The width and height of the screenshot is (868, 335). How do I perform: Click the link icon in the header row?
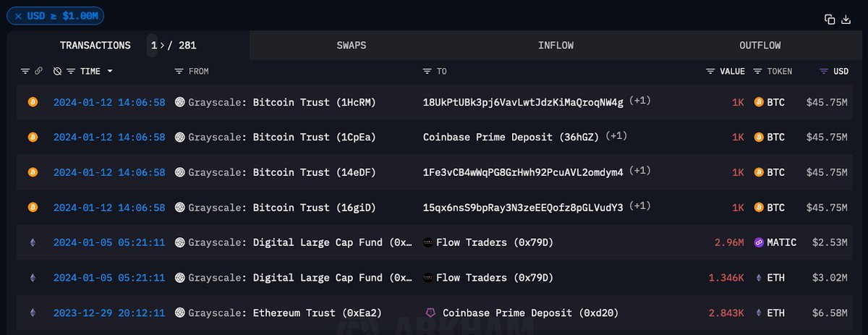click(38, 72)
